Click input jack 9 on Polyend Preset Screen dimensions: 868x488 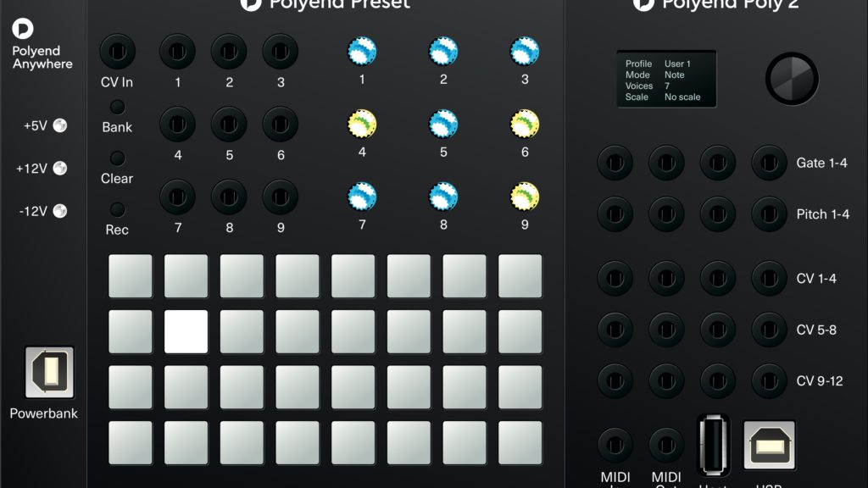click(x=280, y=197)
